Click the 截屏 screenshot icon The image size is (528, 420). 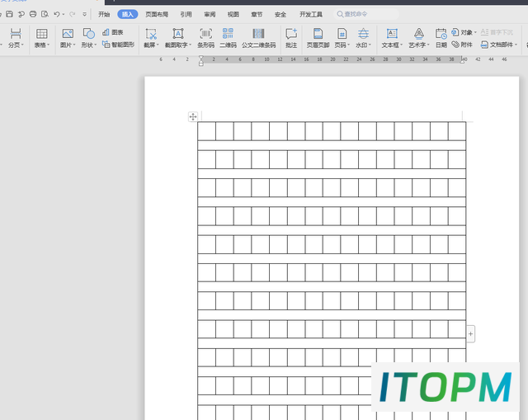[151, 34]
